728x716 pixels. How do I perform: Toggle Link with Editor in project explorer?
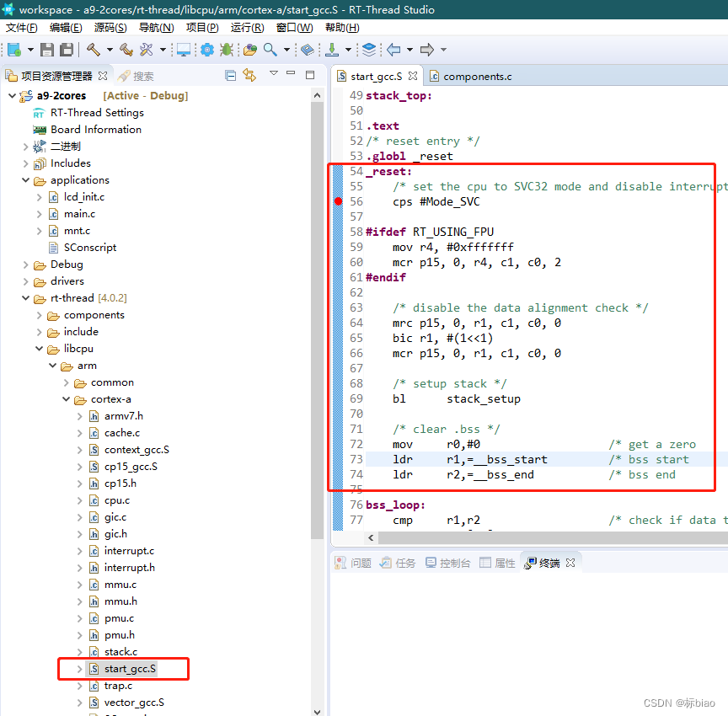pyautogui.click(x=250, y=75)
